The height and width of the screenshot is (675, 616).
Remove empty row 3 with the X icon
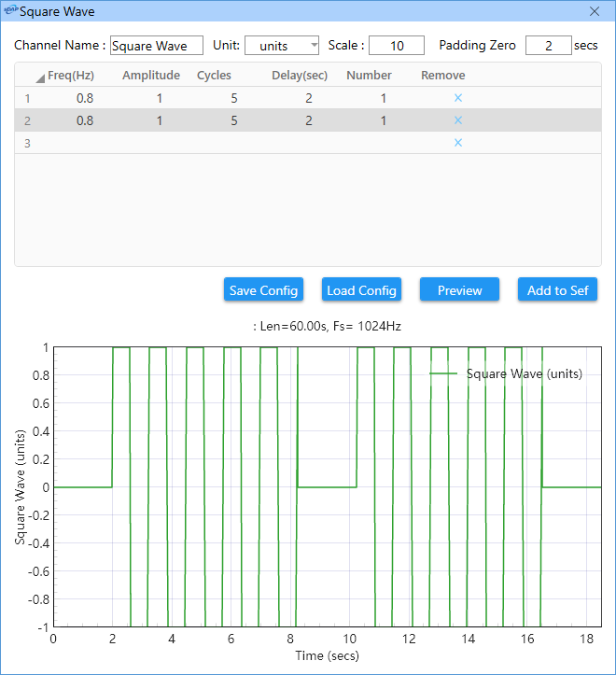(x=458, y=143)
